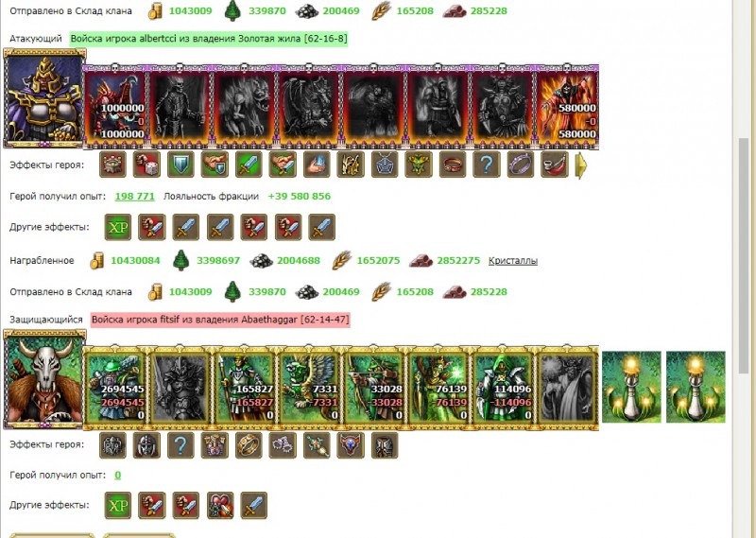Select the fist with dice effect icon

click(146, 165)
